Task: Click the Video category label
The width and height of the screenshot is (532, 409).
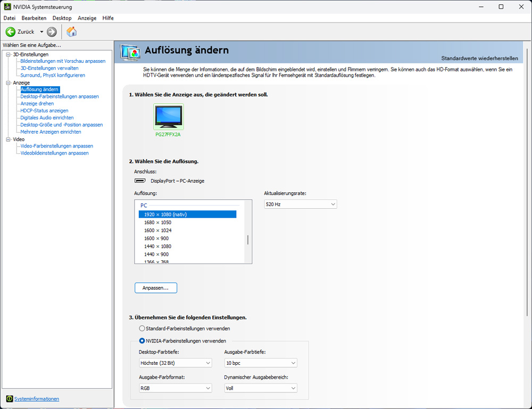Action: click(19, 140)
